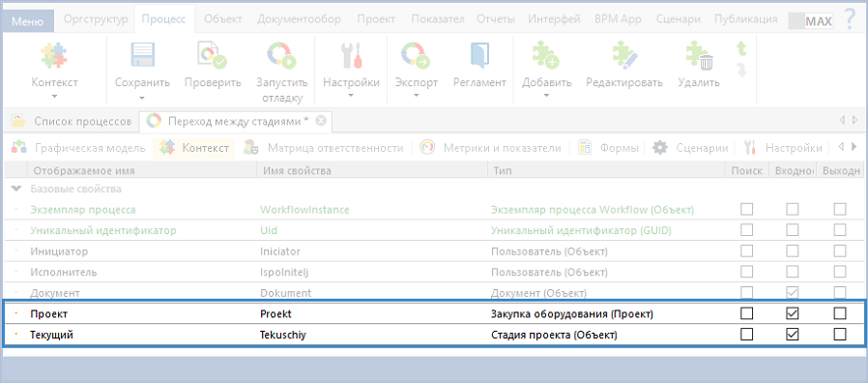Open the Публикация ribbon tab
The width and height of the screenshot is (868, 383).
745,19
